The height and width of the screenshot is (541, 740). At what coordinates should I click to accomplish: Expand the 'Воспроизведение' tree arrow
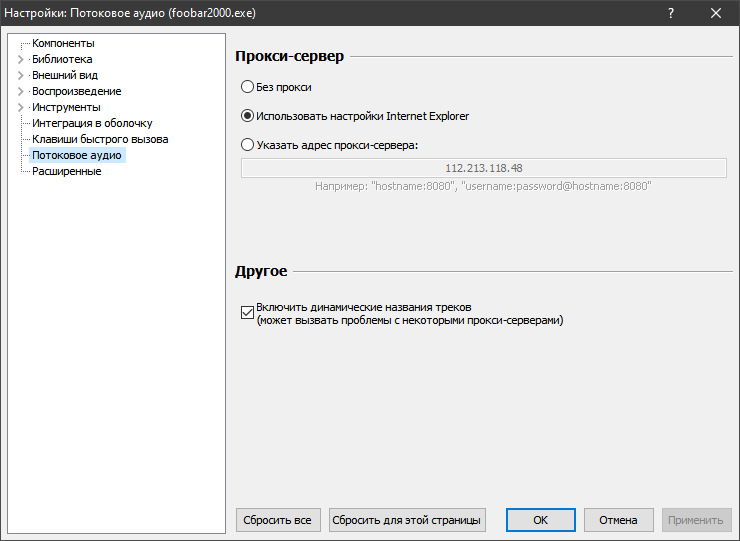coord(20,92)
